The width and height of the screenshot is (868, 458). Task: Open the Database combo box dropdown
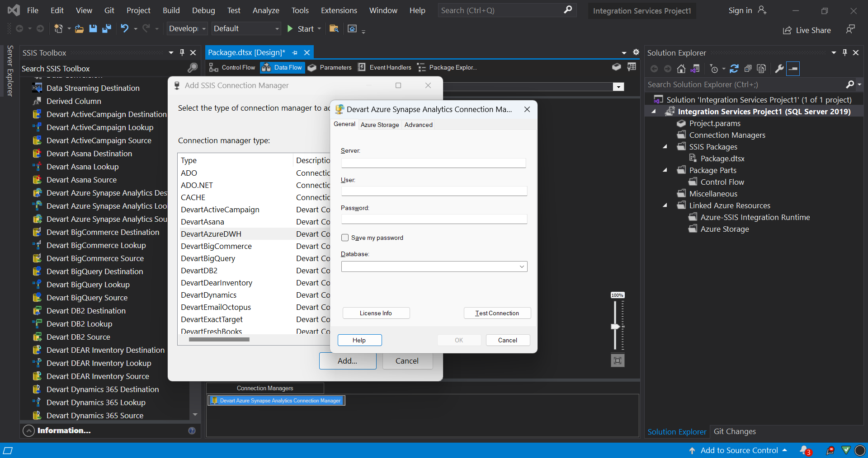point(522,266)
